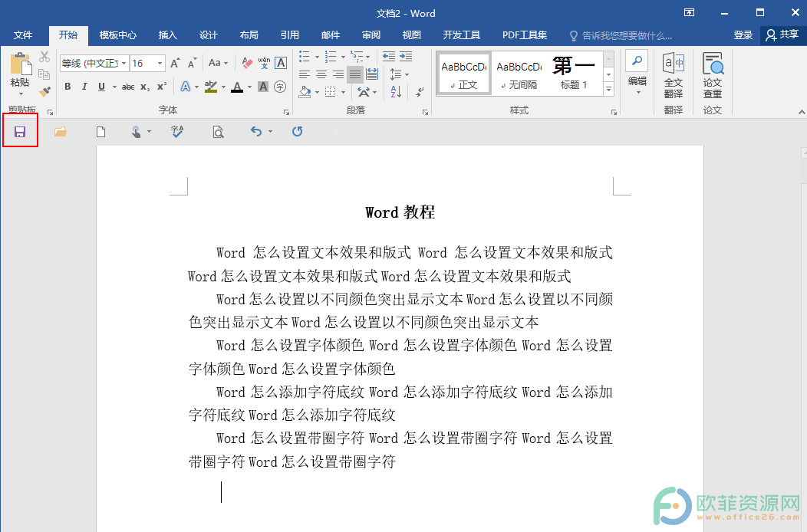Open the Paragraph dialog launcher in 段落 group

click(x=425, y=112)
